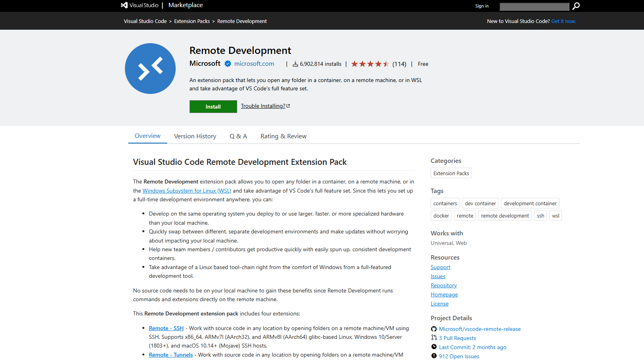The image size is (644, 361).
Task: Open Rating & Review tab
Action: [x=284, y=136]
